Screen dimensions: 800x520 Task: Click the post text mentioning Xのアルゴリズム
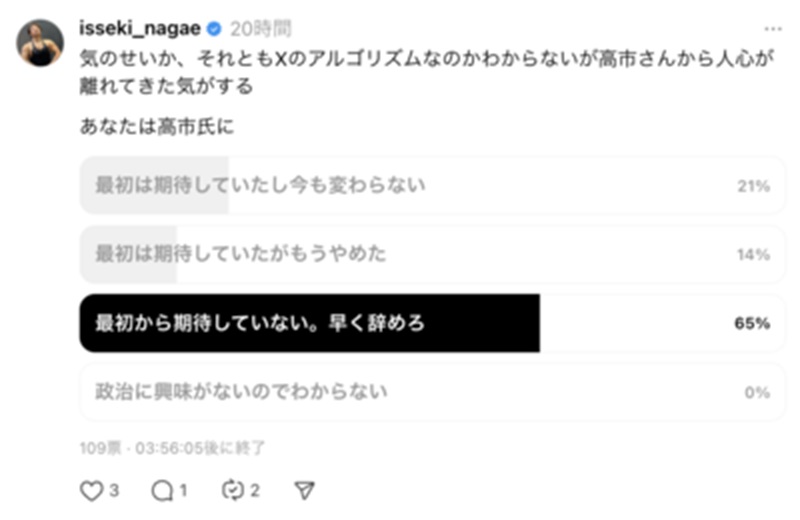[x=428, y=72]
